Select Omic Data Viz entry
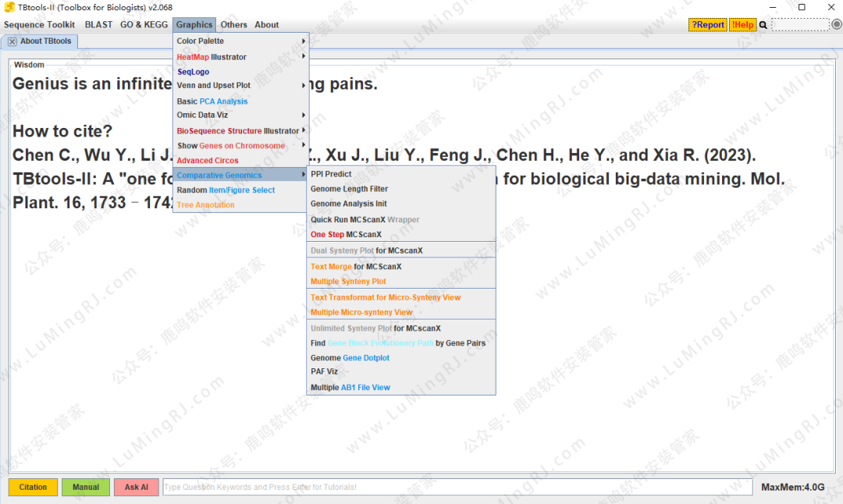Screen dimensions: 843x504 (240, 115)
